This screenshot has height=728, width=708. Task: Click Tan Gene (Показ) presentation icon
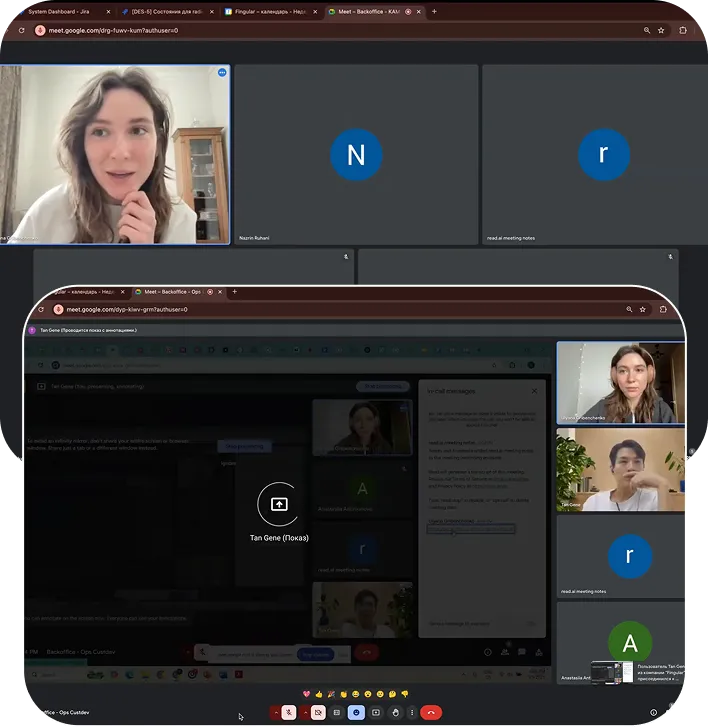click(x=279, y=504)
